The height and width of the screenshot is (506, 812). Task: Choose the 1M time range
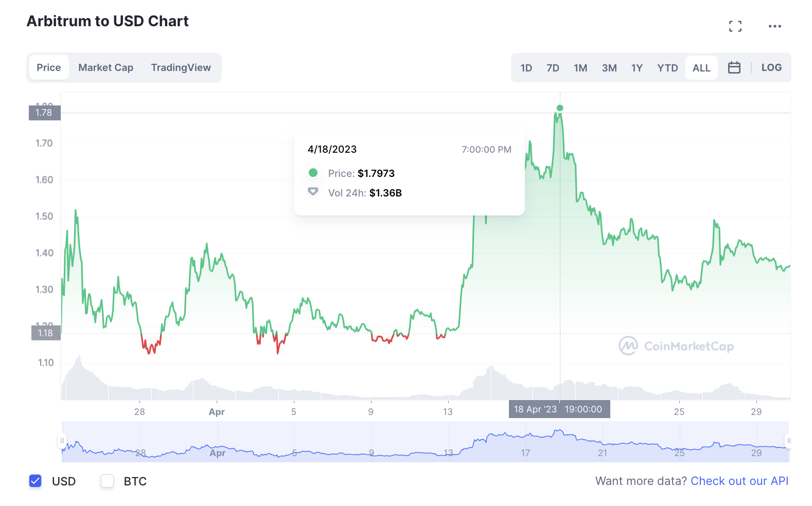coord(580,68)
